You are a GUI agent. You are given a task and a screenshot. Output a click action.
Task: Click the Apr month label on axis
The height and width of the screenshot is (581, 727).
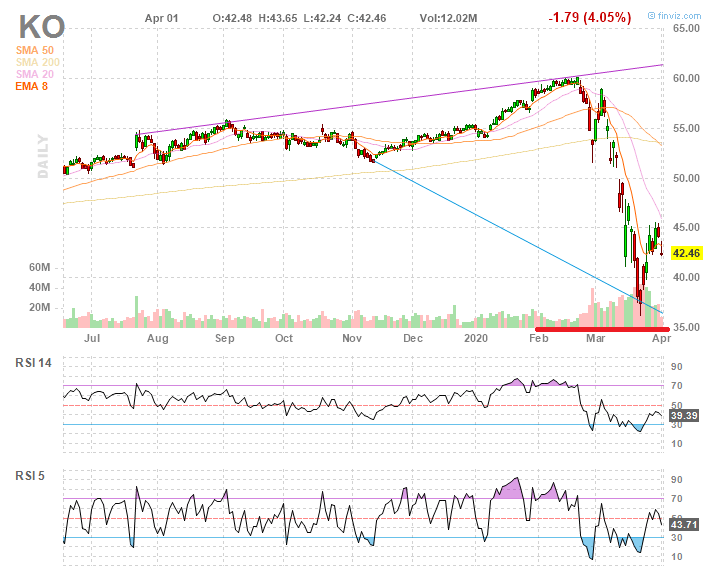tap(662, 338)
